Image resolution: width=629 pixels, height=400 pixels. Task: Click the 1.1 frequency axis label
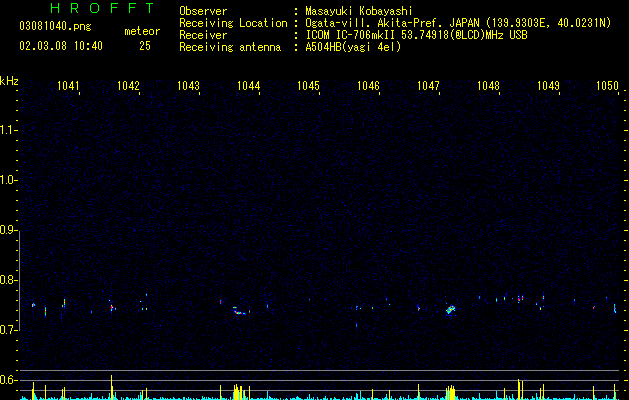pyautogui.click(x=8, y=130)
